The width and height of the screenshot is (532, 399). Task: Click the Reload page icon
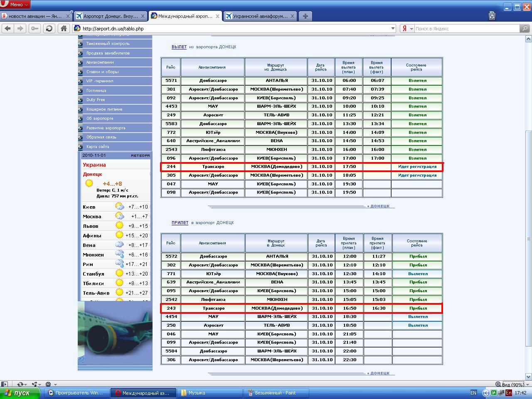pos(49,29)
